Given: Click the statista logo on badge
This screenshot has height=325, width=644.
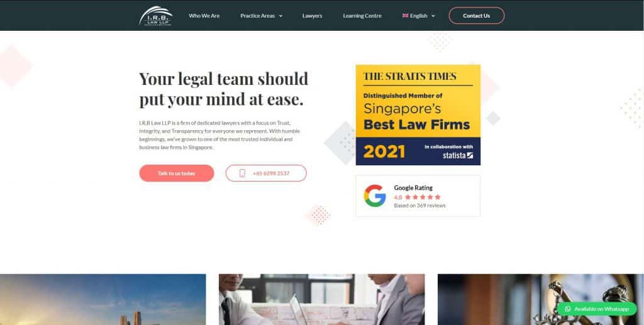Looking at the screenshot, I should coord(458,155).
